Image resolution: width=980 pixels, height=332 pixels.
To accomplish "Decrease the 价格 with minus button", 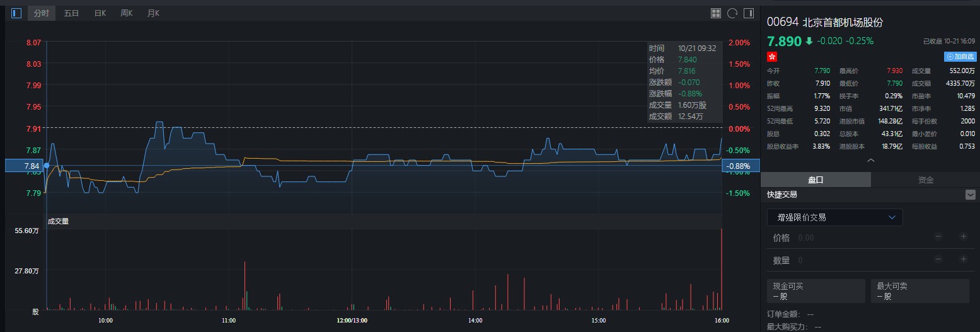I will (938, 237).
